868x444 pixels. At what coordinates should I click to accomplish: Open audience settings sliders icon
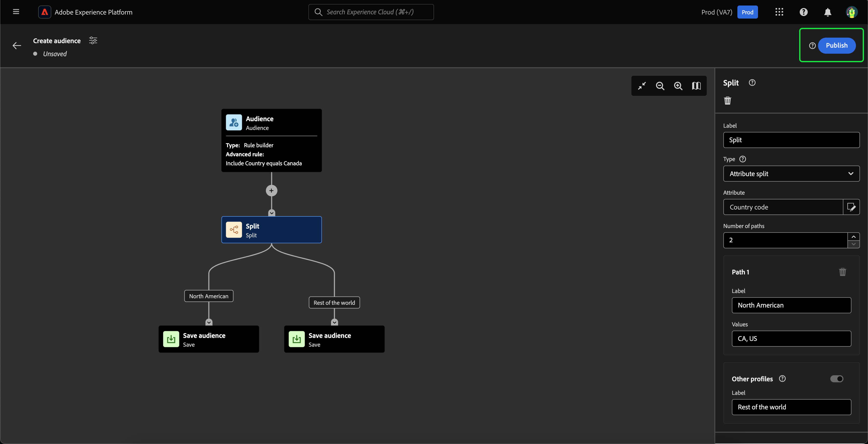click(x=93, y=41)
